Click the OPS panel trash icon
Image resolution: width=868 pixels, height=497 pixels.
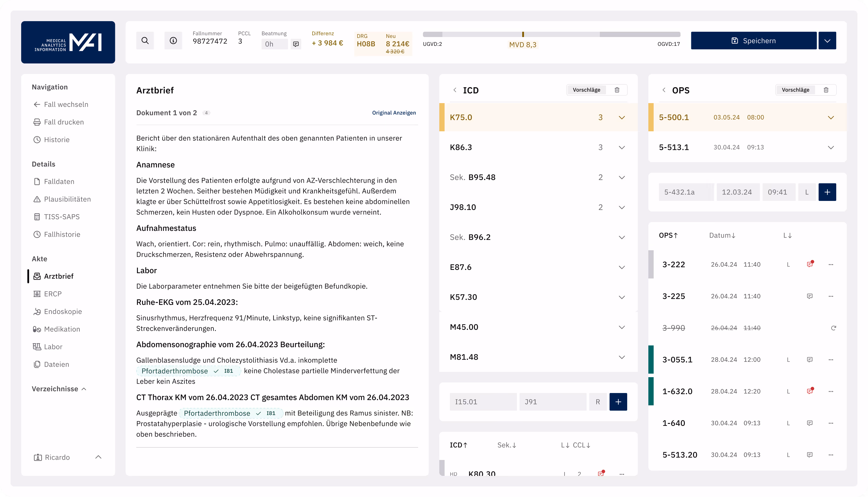(x=826, y=90)
